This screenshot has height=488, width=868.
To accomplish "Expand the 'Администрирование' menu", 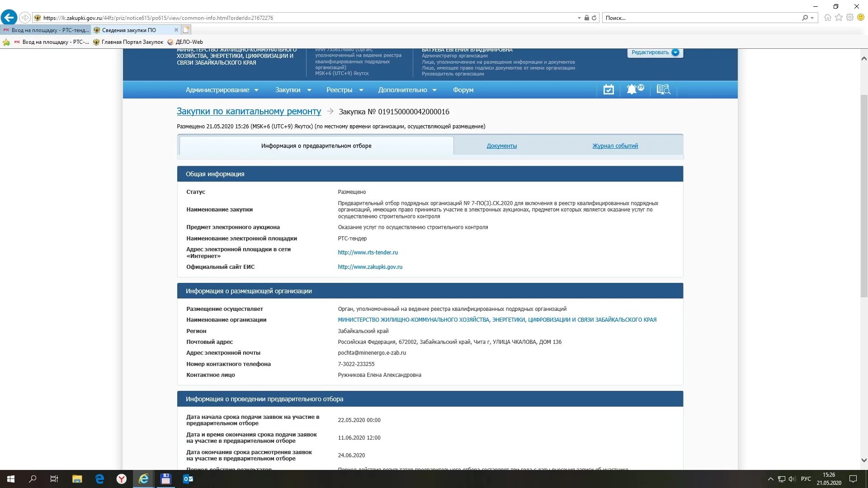I will pos(222,90).
